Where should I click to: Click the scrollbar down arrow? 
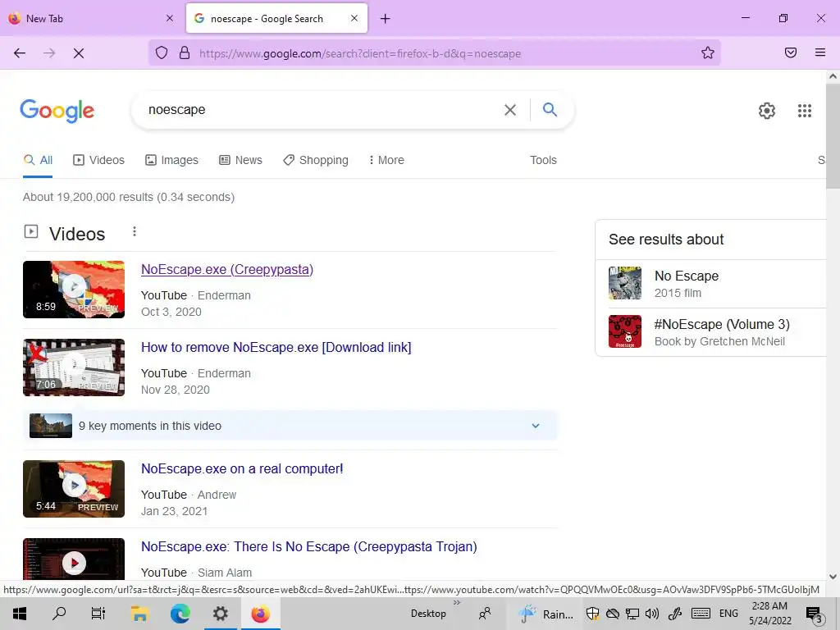click(833, 577)
